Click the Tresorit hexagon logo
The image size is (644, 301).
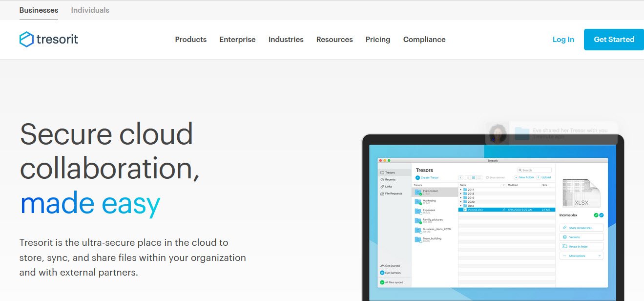tap(26, 40)
